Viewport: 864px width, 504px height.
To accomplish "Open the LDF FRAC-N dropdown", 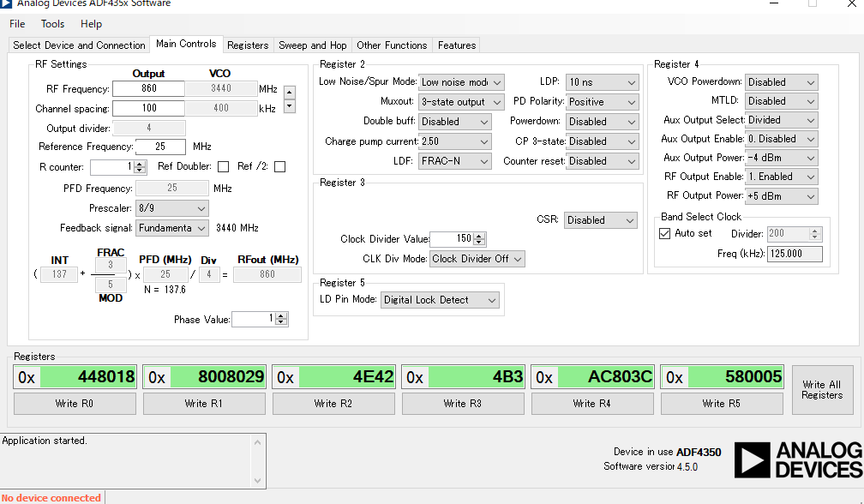I will (454, 161).
